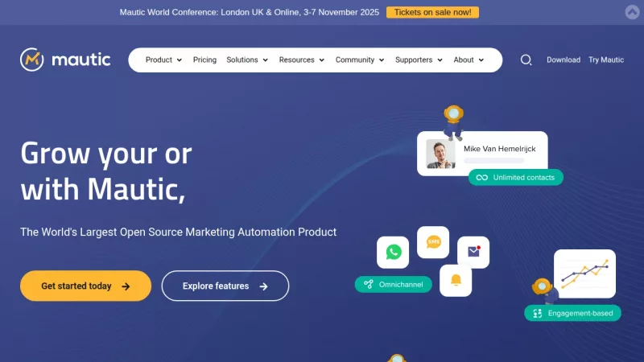The width and height of the screenshot is (644, 362).
Task: Click Tickets on sale now banner button
Action: (432, 12)
